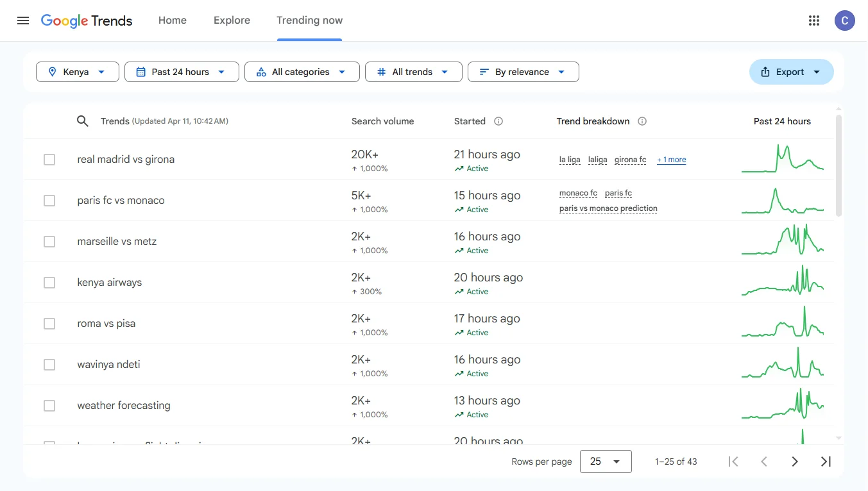The width and height of the screenshot is (868, 491).
Task: Switch to the Explore tab
Action: (232, 21)
